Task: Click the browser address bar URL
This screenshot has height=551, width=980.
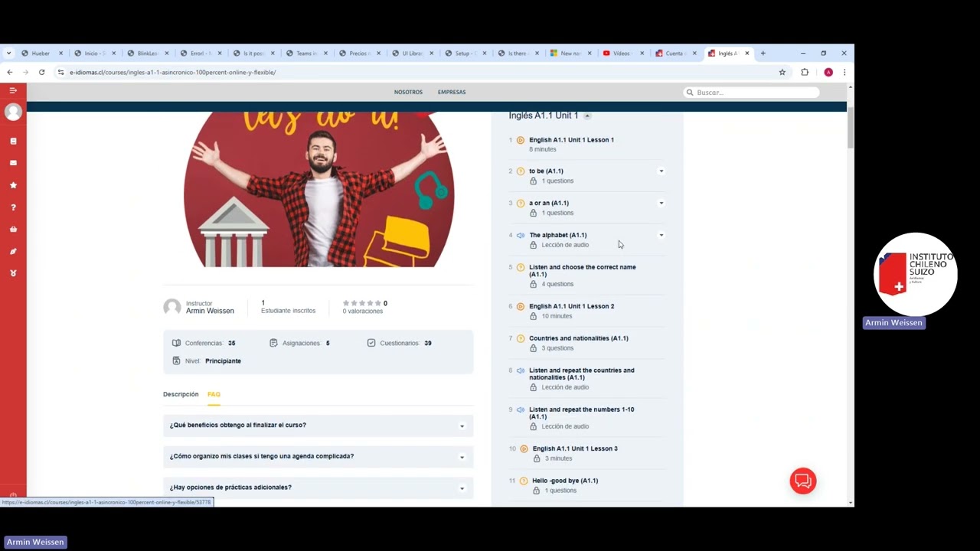Action: [x=173, y=73]
